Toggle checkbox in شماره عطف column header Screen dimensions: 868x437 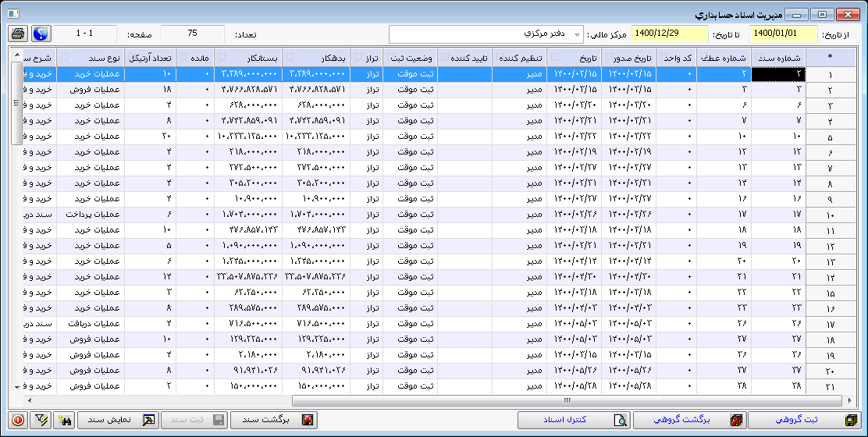point(706,56)
